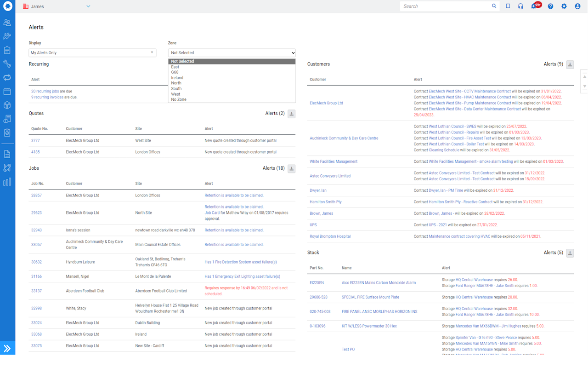Open stock part number EI225EN

tap(317, 283)
